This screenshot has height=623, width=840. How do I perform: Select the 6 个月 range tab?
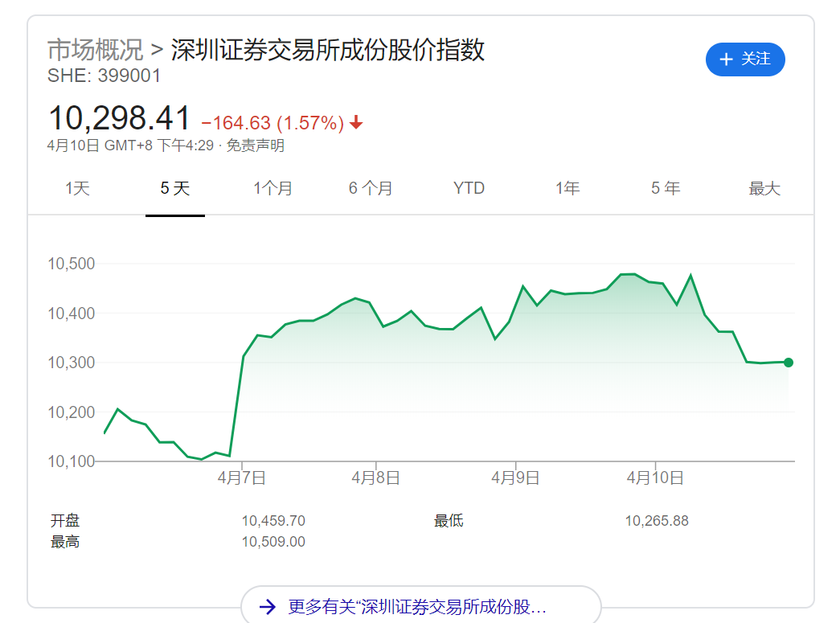point(371,189)
